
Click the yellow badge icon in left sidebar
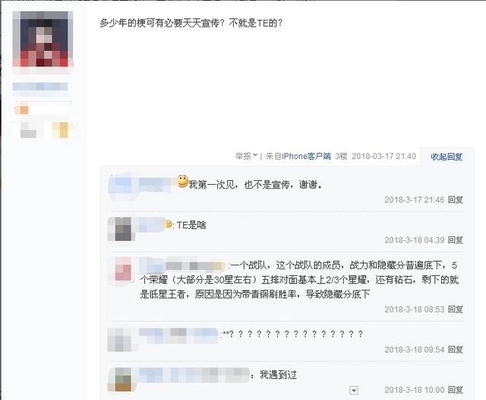pyautogui.click(x=64, y=130)
